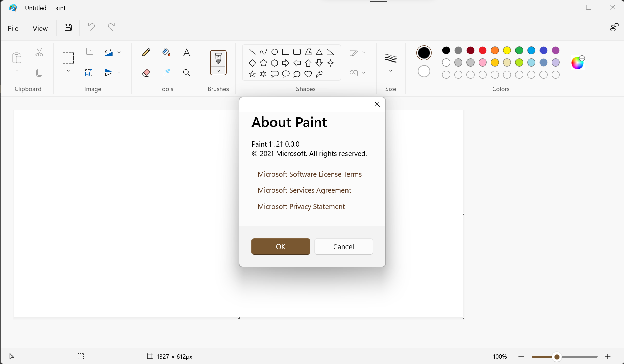The height and width of the screenshot is (364, 624).
Task: Select Color 1 black swatch
Action: (424, 53)
